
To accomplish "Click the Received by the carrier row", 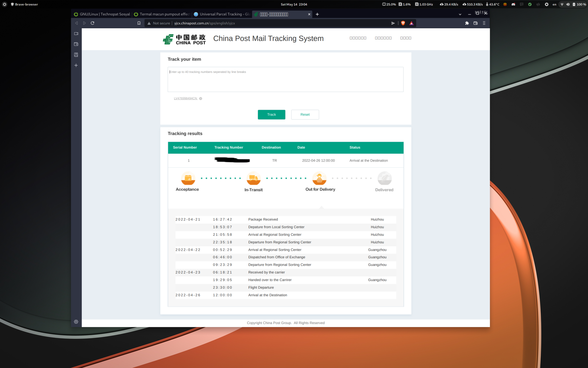I will point(286,272).
